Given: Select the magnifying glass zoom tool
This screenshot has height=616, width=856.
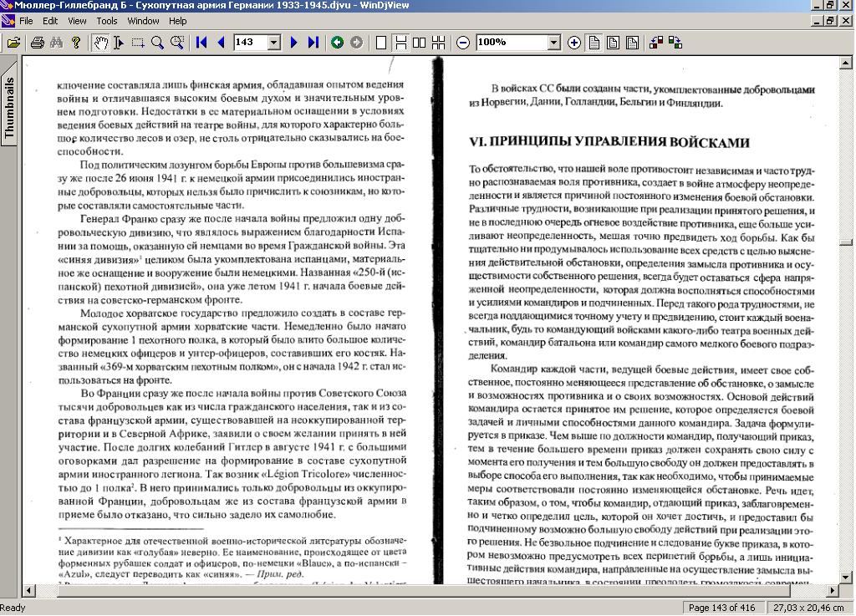Looking at the screenshot, I should (157, 43).
